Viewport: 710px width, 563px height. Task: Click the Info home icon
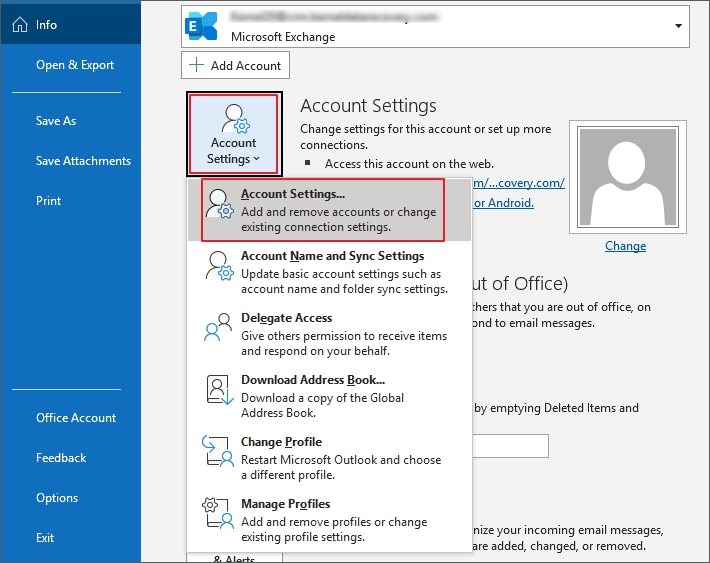[19, 24]
